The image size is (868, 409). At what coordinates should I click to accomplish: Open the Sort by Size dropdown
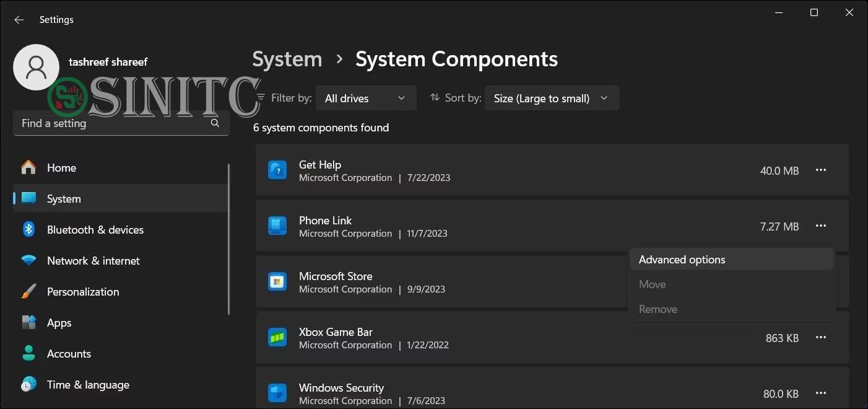(x=552, y=98)
